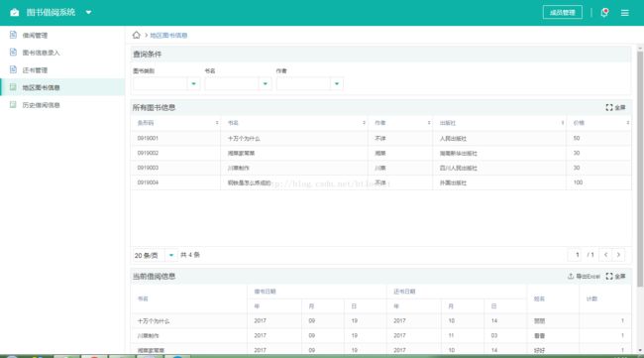Viewport: 644px width, 358px height.
Task: Click the home breadcrumb icon
Action: (x=137, y=35)
